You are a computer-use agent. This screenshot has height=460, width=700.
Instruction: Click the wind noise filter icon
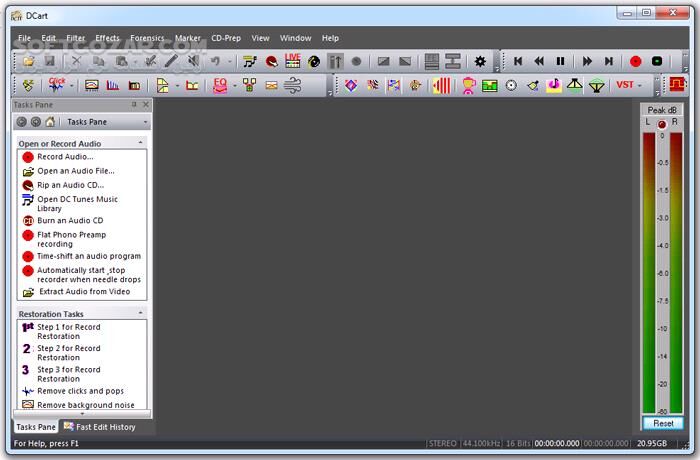tap(293, 85)
